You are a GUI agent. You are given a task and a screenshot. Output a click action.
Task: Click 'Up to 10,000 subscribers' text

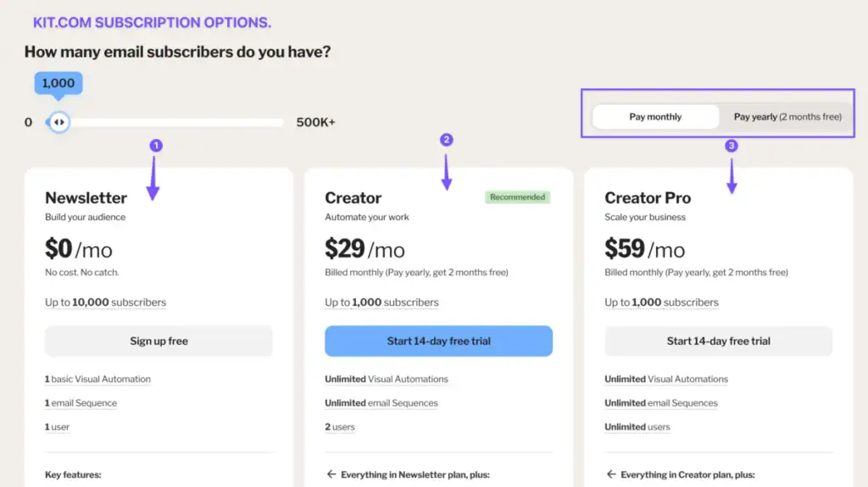tap(105, 302)
